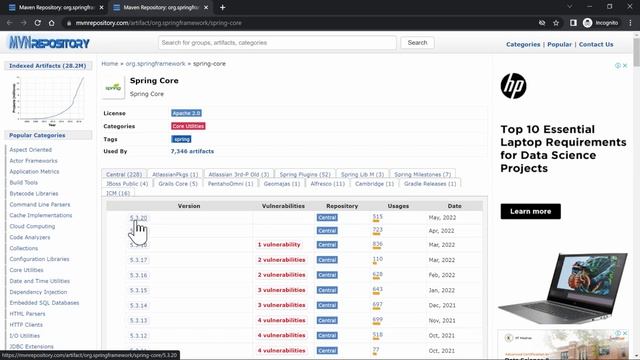Click the site lock icon in address bar

coord(69,23)
